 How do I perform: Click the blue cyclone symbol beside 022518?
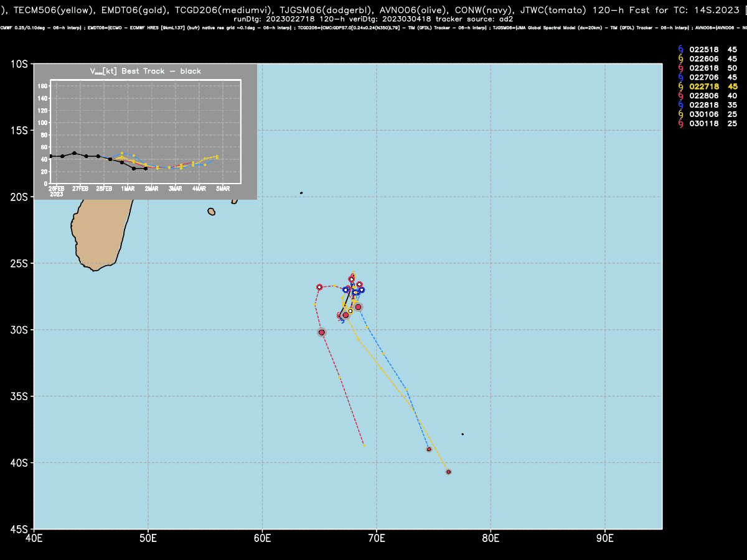pos(680,49)
